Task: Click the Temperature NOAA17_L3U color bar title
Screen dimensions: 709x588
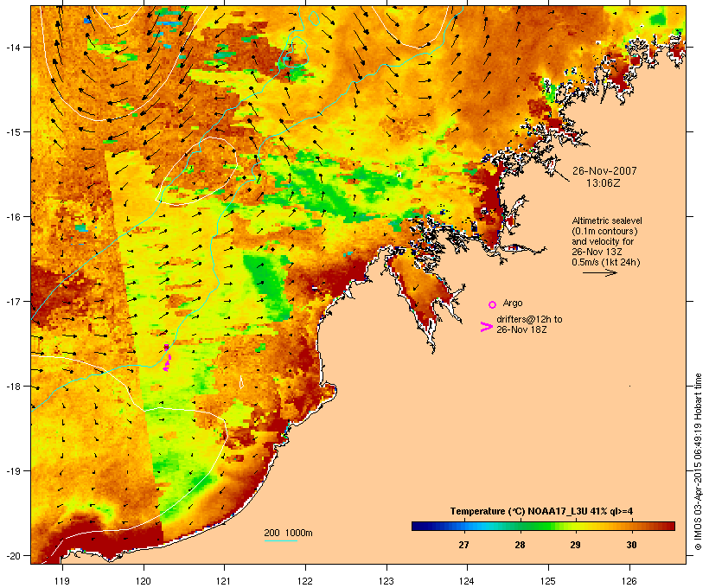Action: (541, 511)
